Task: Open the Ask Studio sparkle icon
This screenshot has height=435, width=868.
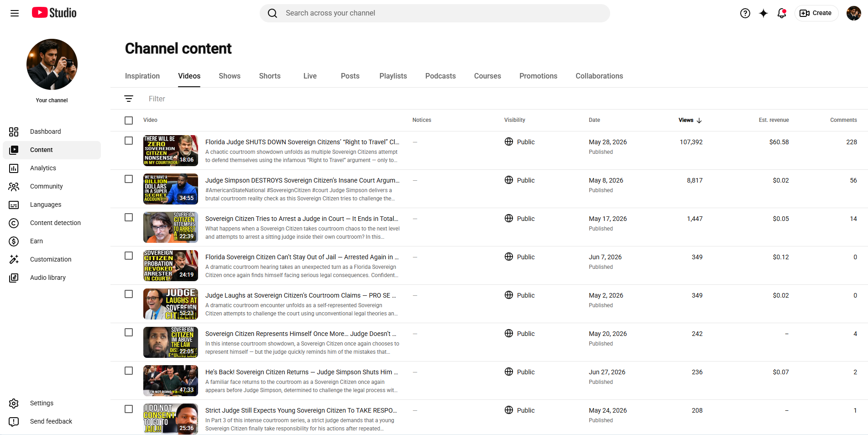Action: coord(763,13)
